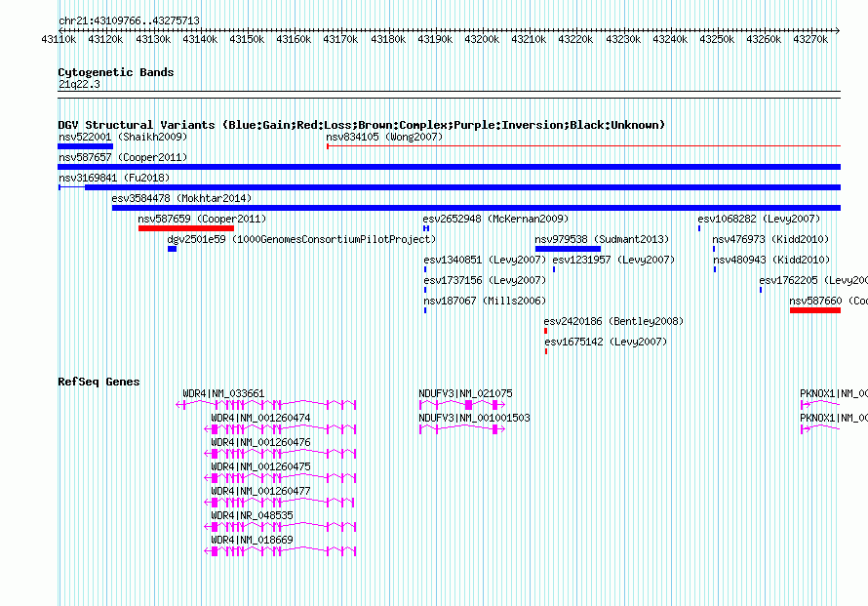Open nsv834105 (Wong2007) variant label
868x606 pixels.
(x=384, y=137)
